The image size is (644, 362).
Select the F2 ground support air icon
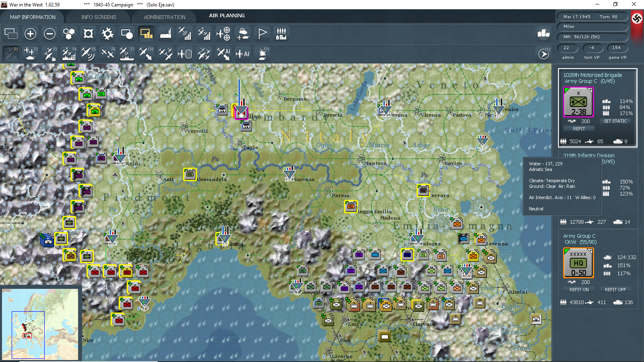tap(30, 53)
